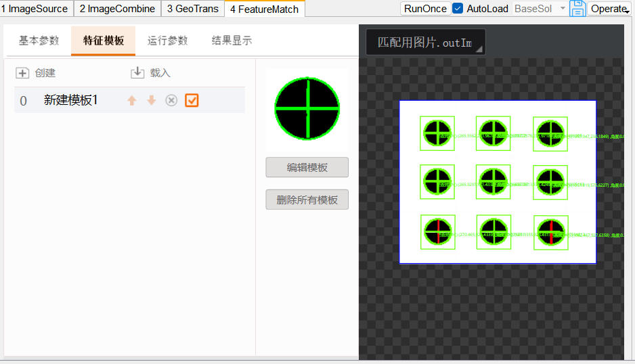Toggle the orange checkbox for 新建模板1

(x=192, y=101)
